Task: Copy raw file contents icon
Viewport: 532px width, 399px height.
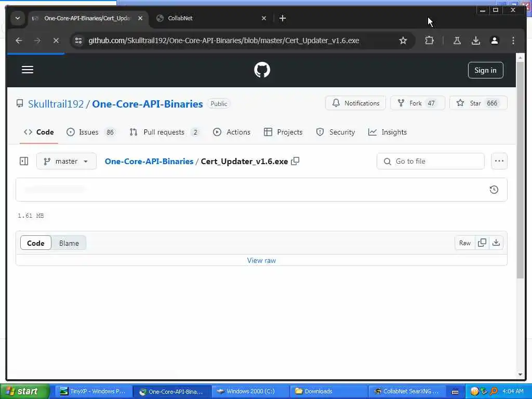Action: click(482, 243)
